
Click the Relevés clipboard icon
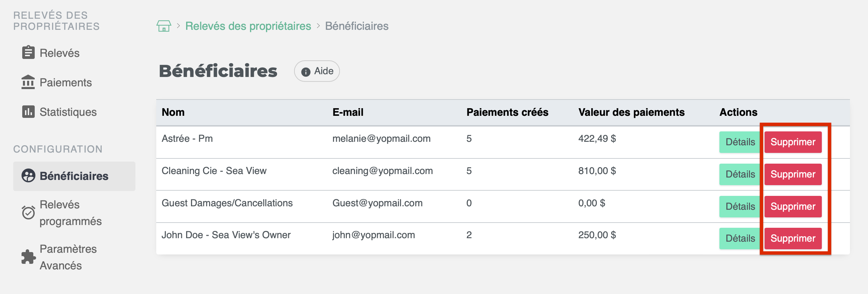click(28, 53)
